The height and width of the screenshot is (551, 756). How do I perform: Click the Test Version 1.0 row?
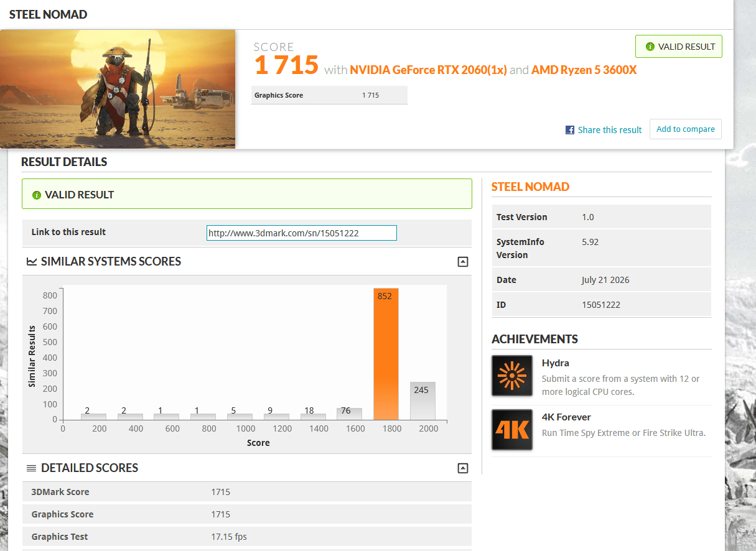pyautogui.click(x=601, y=217)
